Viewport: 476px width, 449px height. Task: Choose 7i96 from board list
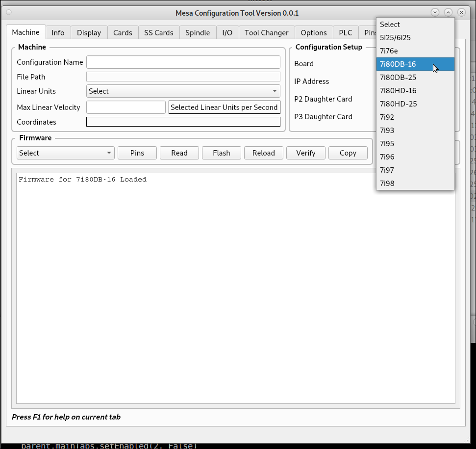[x=415, y=157]
